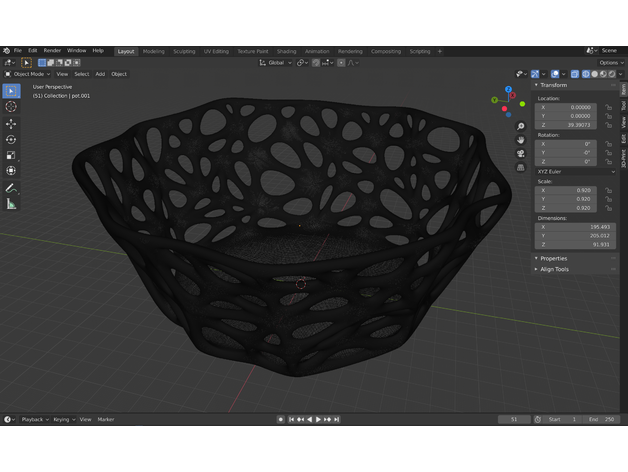Switch to rendered shading

612,74
